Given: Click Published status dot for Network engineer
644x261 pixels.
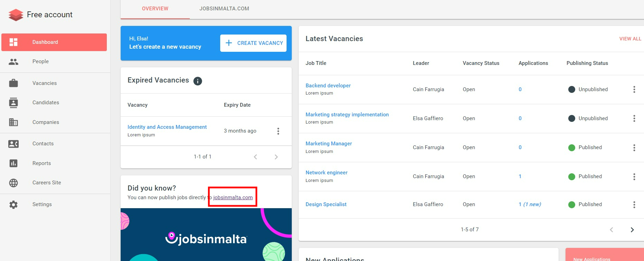Looking at the screenshot, I should pos(572,177).
